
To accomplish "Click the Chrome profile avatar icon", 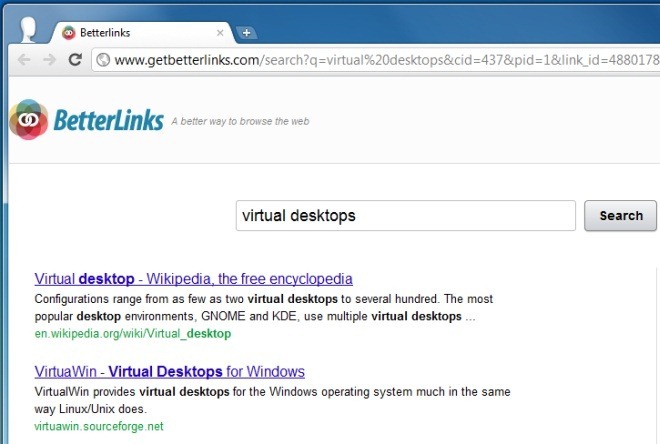I will click(28, 29).
